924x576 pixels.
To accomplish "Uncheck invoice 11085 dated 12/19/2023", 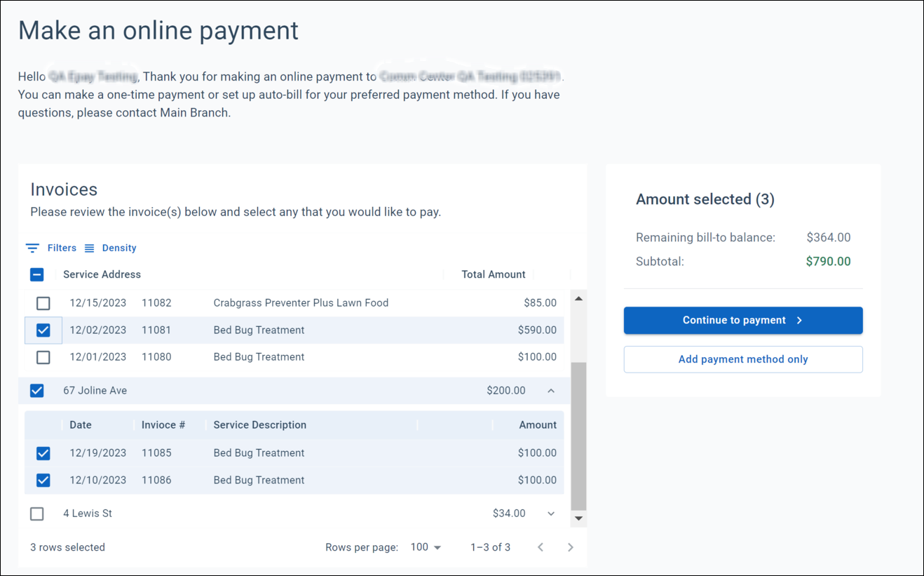I will tap(43, 453).
